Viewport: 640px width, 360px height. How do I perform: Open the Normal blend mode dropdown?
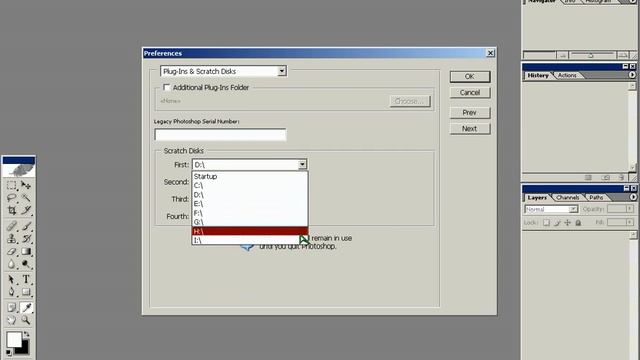pyautogui.click(x=551, y=209)
